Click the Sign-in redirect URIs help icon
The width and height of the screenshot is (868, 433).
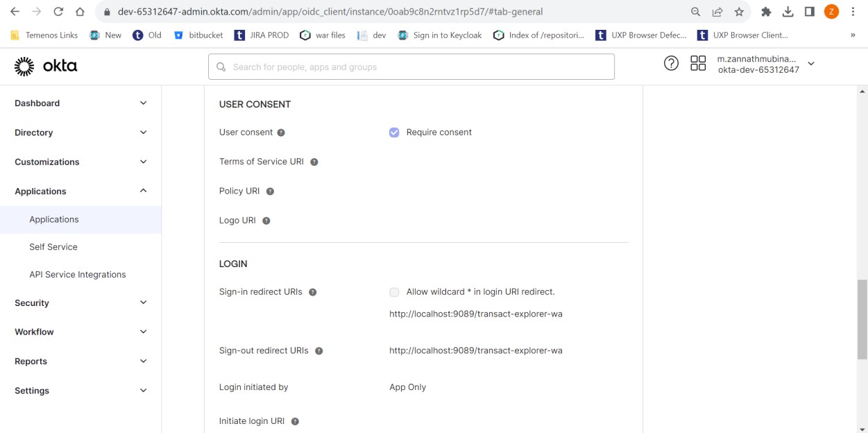pos(312,292)
